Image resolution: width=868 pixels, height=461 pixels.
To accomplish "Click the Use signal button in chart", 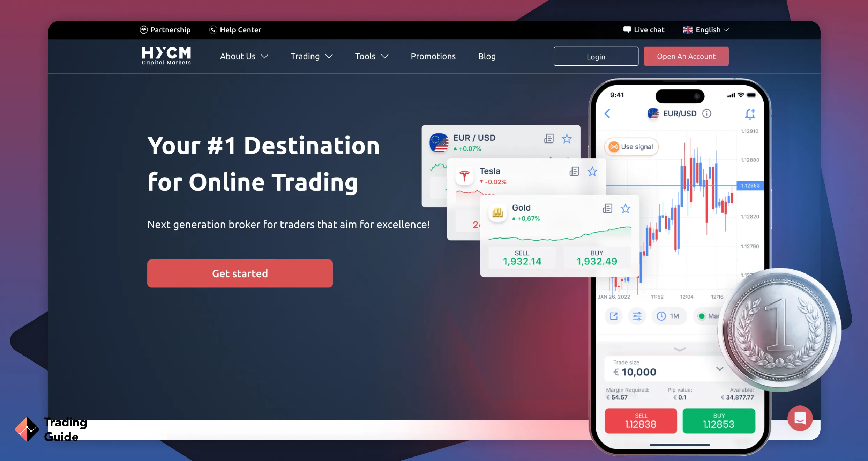I will tap(630, 147).
